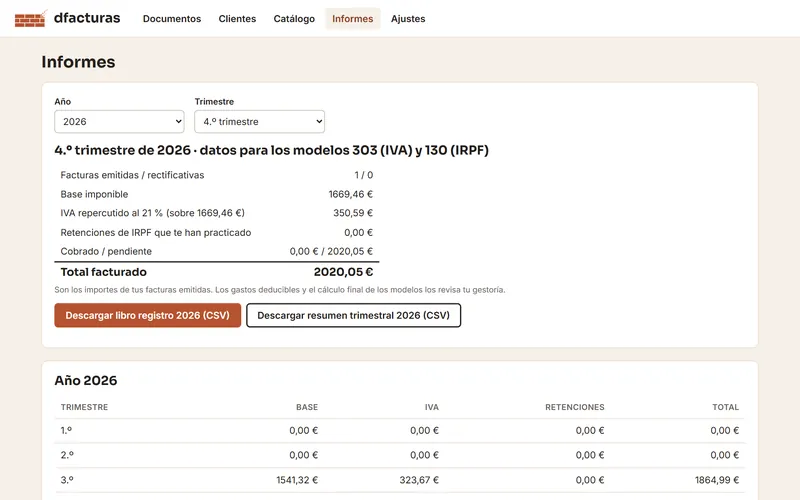Image resolution: width=800 pixels, height=500 pixels.
Task: Select the 2.º quarter row label
Action: (x=67, y=455)
